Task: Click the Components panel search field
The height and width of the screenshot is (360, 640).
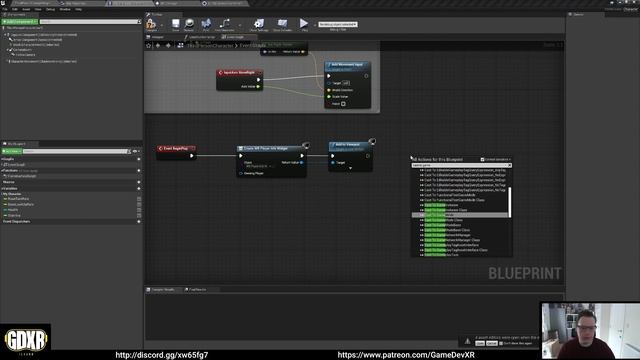Action: click(90, 22)
